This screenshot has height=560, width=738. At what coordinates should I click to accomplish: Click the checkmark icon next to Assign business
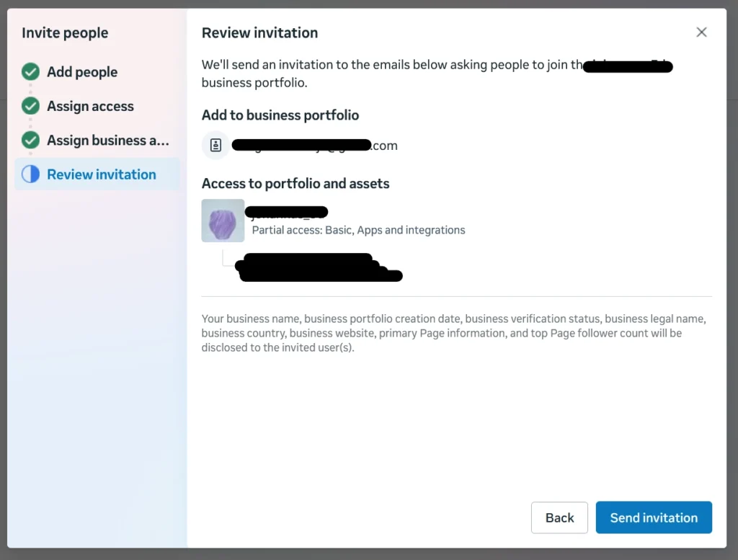point(30,140)
